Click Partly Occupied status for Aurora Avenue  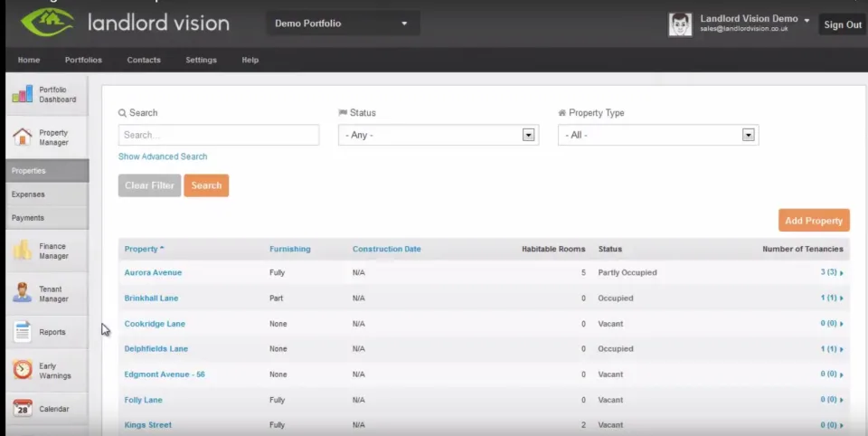tap(627, 272)
